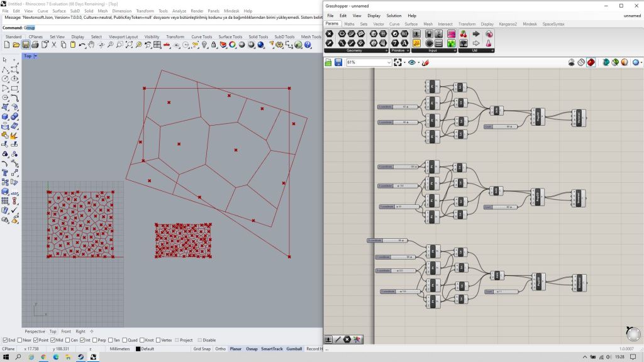The height and width of the screenshot is (362, 644).
Task: Toggle Grid Snap in status bar
Action: [x=202, y=348]
